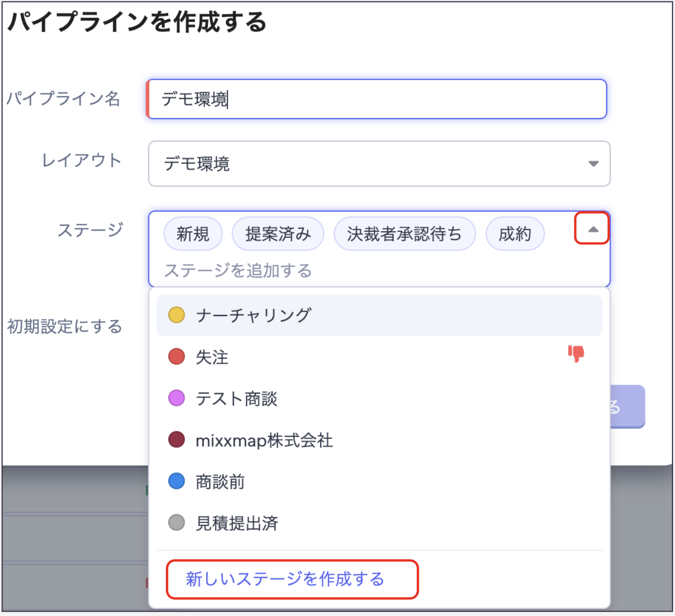675x616 pixels.
Task: Select ナーチャリング stage option
Action: [x=254, y=315]
